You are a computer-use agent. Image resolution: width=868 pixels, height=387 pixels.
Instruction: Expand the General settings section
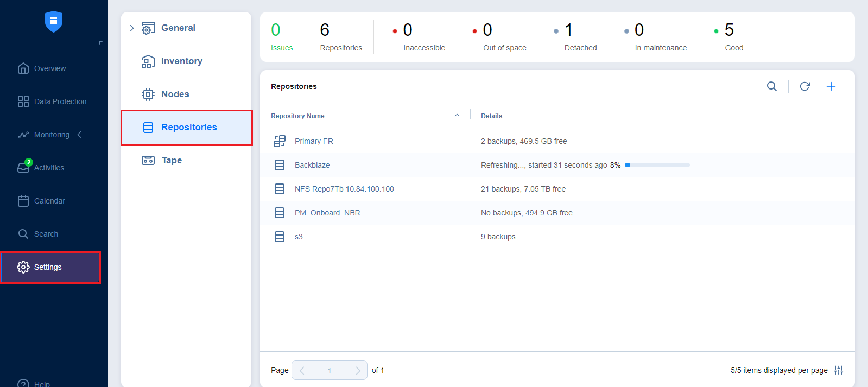tap(132, 28)
